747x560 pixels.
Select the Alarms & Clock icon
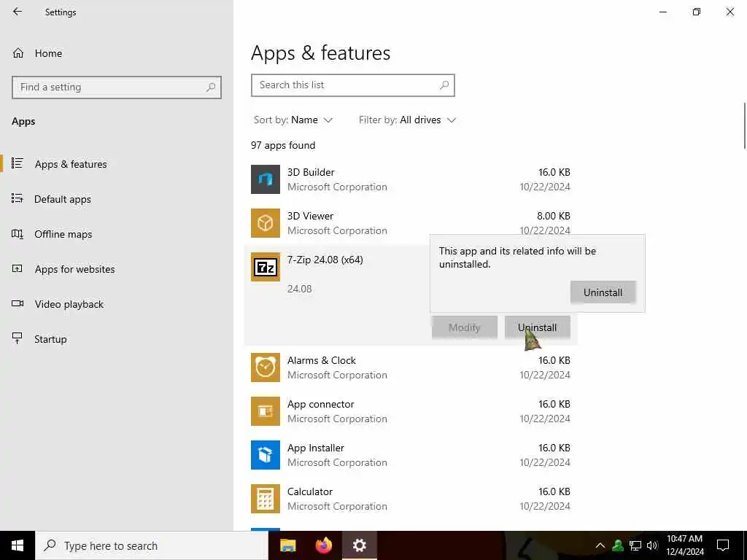coord(266,367)
